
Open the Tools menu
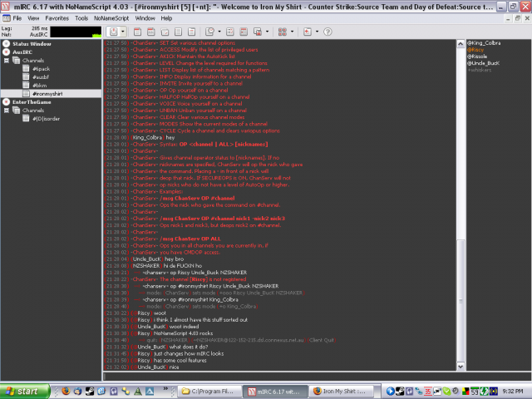pos(81,18)
